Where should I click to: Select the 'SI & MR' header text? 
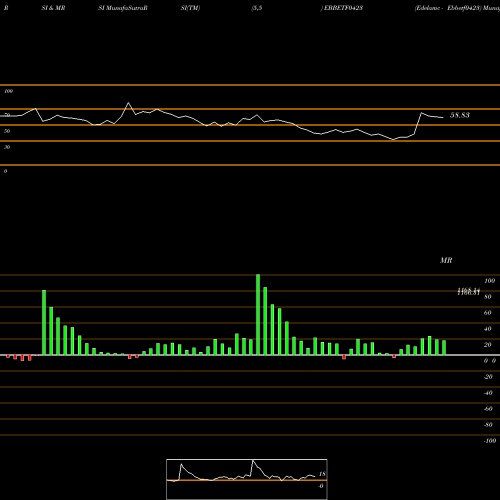click(53, 8)
